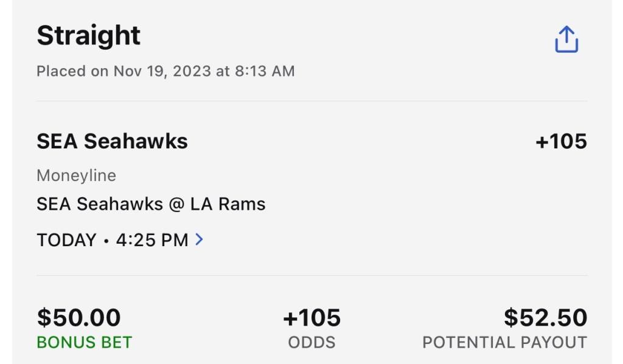Click the $52.50 payout amount
Screen dimensions: 623x364
pos(545,318)
